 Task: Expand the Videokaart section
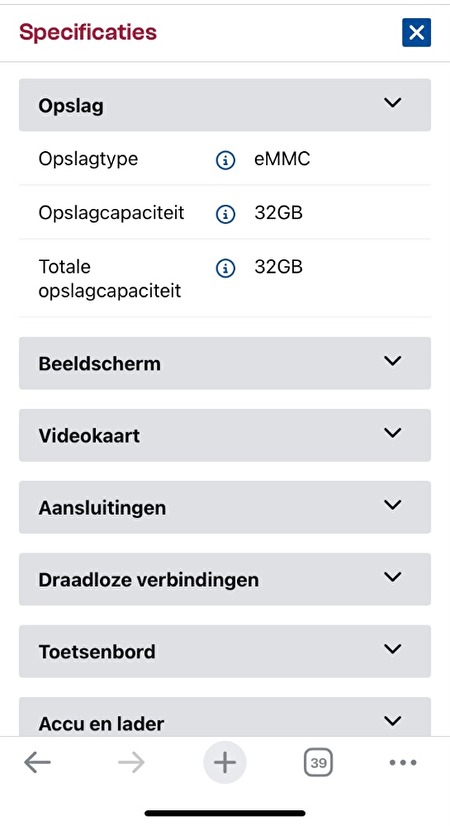(225, 435)
